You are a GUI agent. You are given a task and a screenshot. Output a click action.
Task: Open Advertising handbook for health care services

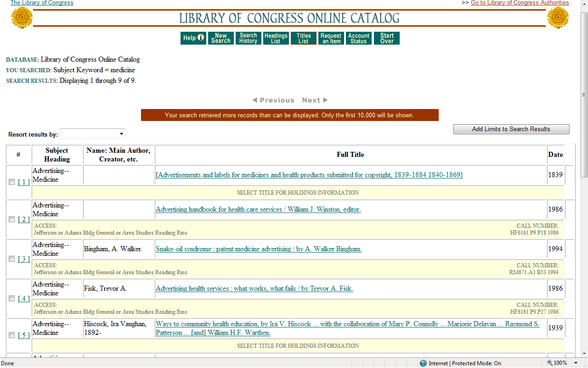tap(258, 209)
